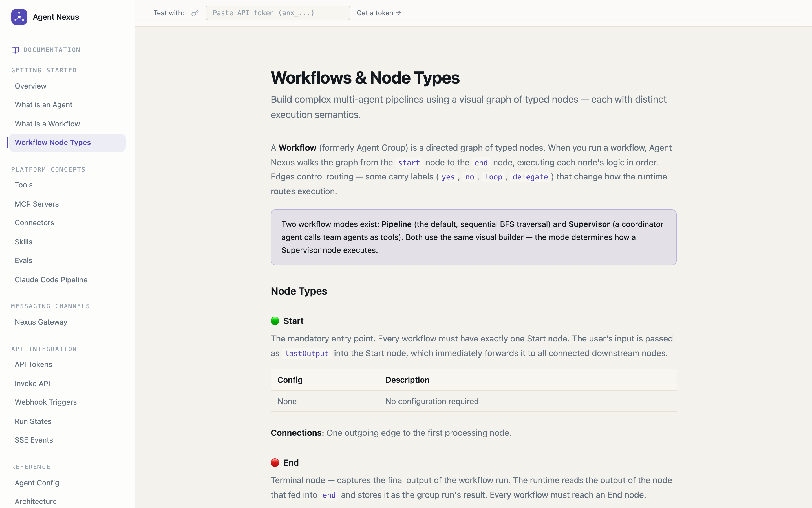812x508 pixels.
Task: Open the Agent Config reference
Action: 37,483
